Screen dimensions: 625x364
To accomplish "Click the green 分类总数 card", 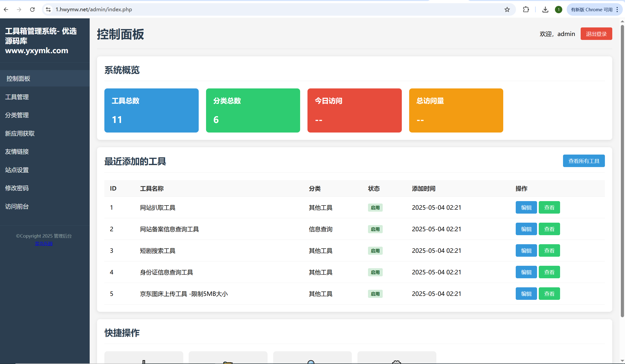I will pos(253,110).
